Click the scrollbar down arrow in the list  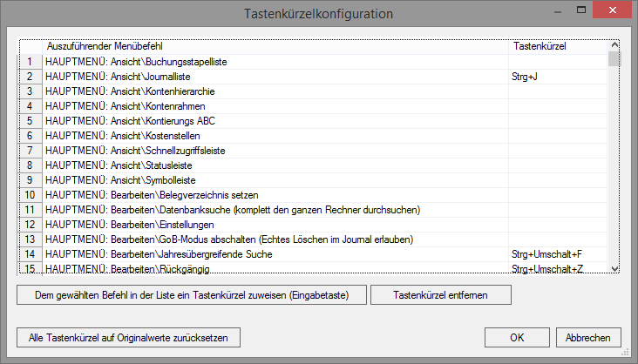614,269
